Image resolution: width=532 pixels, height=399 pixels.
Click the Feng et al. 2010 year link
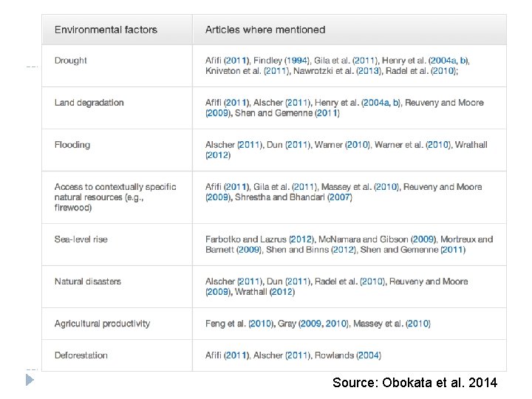(x=260, y=324)
